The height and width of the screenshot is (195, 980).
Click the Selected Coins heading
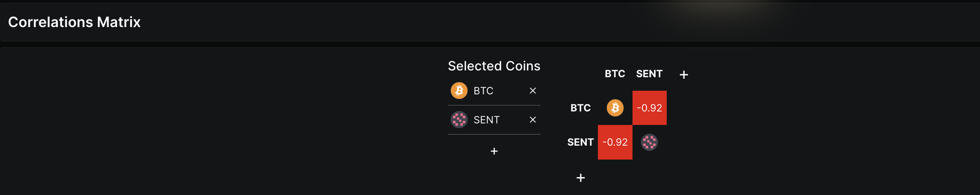494,66
